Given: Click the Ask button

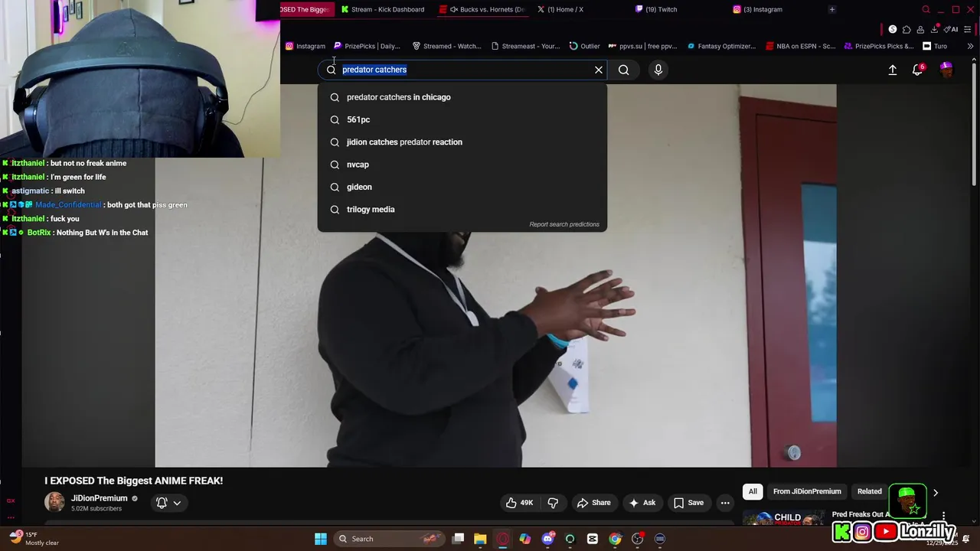Looking at the screenshot, I should [642, 503].
